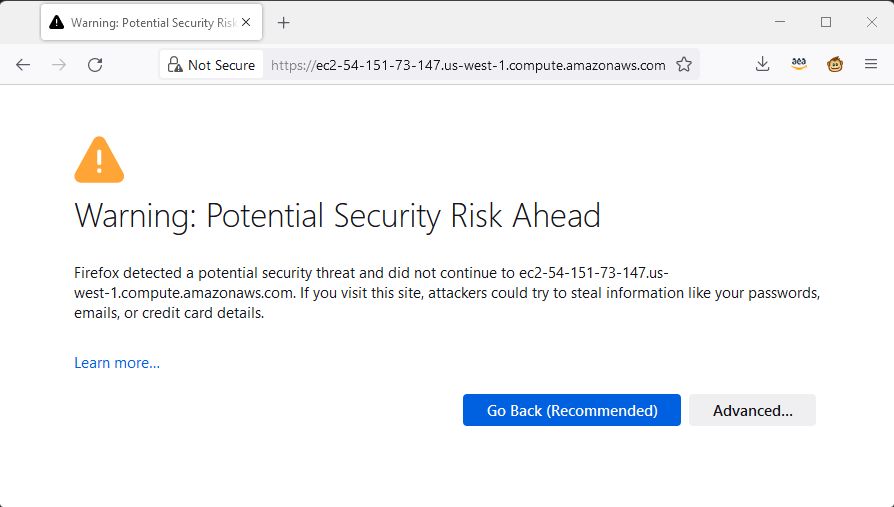Open the Downloads panel
Screen dimensions: 894x507
762,64
